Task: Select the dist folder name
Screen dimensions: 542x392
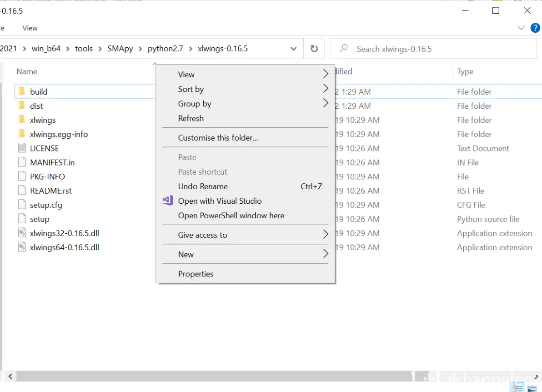Action: [x=36, y=106]
